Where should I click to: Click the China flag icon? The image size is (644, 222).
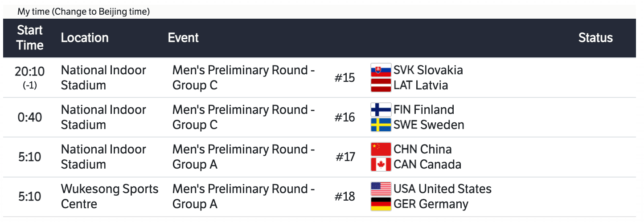tap(381, 149)
